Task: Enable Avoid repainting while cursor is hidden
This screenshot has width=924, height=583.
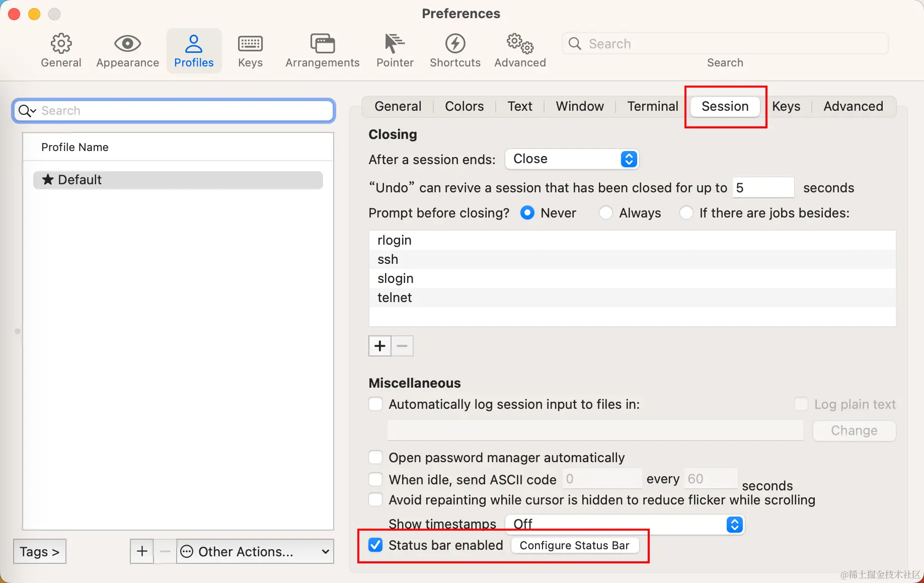Action: pyautogui.click(x=375, y=500)
